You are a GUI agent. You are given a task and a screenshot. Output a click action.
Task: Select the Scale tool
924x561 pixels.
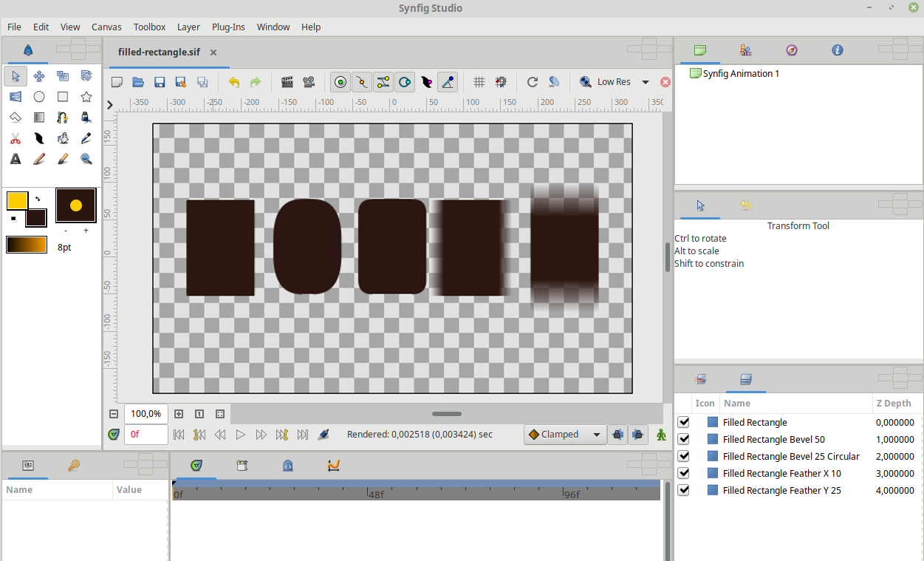click(63, 75)
